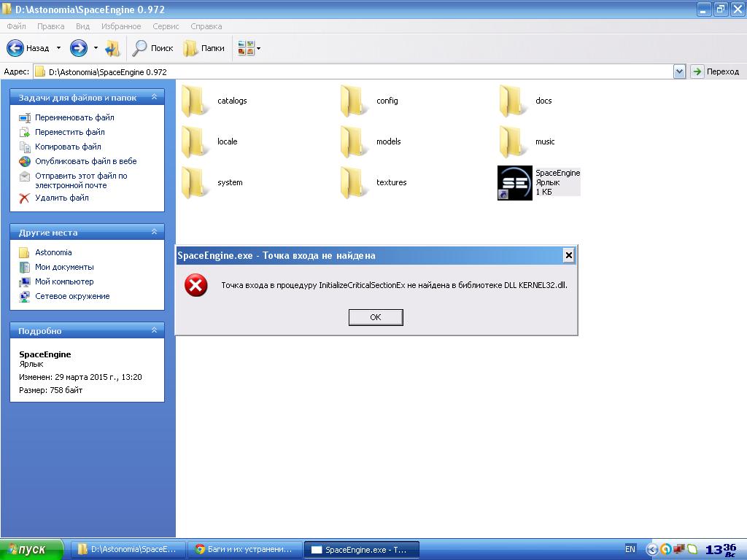Click the rename file icon in tasks panel
The width and height of the screenshot is (747, 560).
(25, 117)
